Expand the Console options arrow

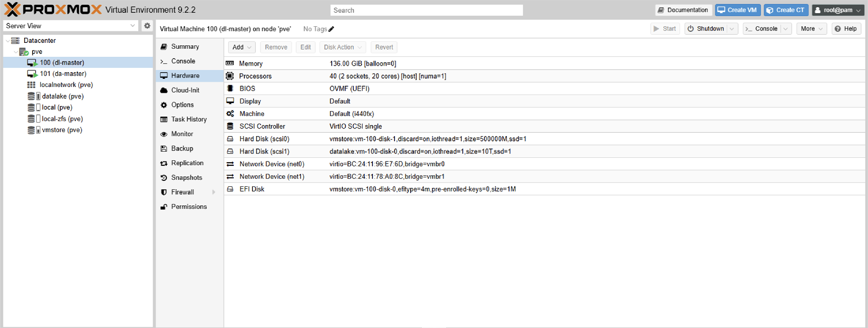[786, 29]
